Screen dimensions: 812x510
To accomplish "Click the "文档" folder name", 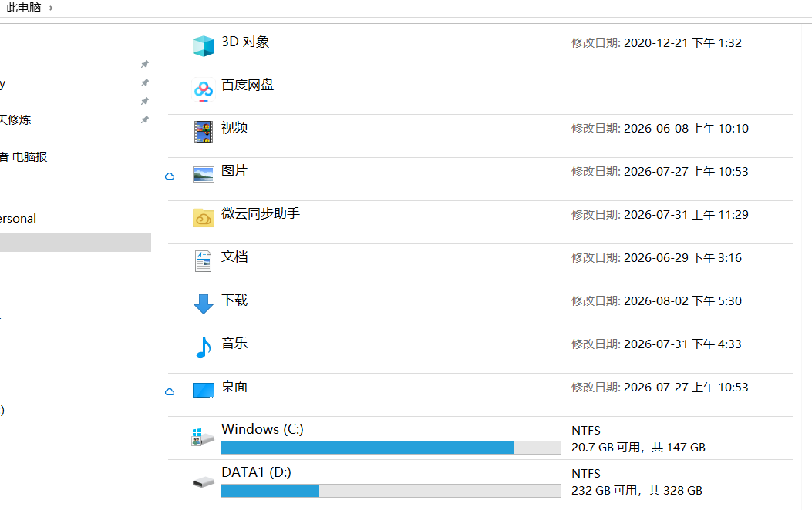I will (234, 257).
